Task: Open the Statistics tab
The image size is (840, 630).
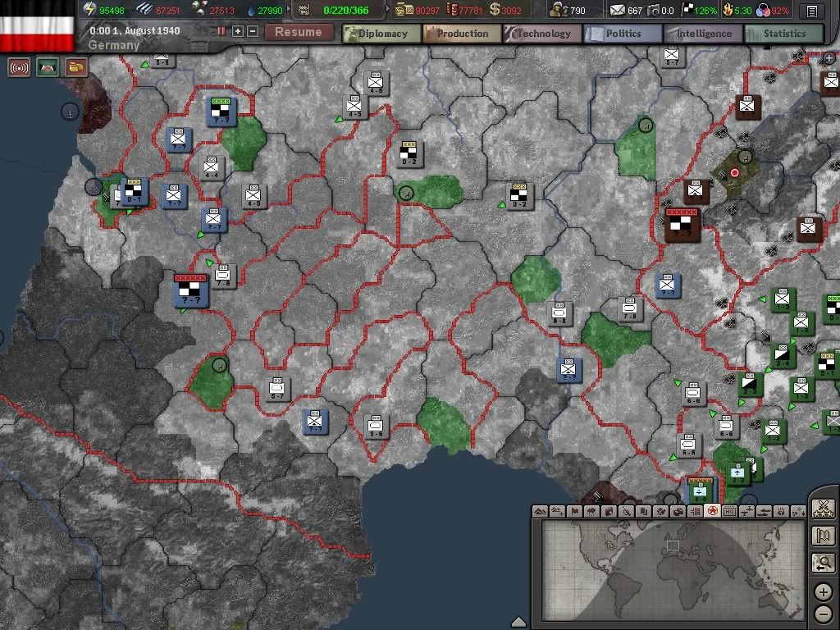Action: tap(783, 33)
